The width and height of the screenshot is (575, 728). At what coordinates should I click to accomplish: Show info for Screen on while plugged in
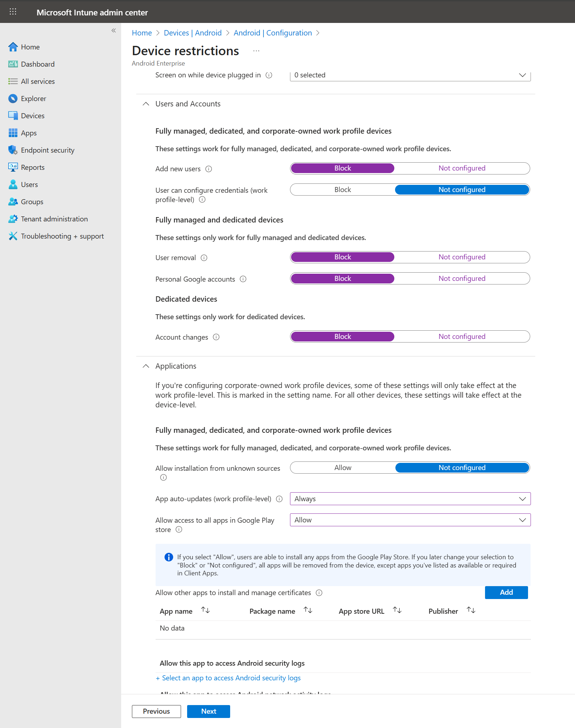(269, 75)
